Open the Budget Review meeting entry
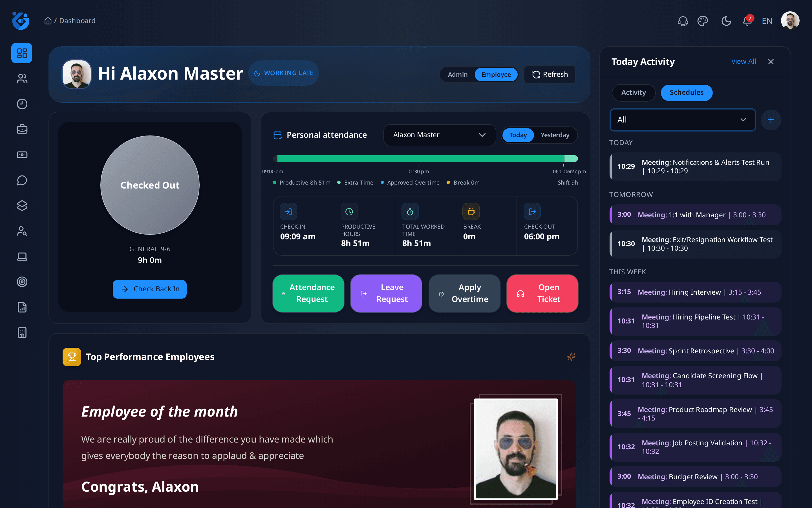The width and height of the screenshot is (812, 508). tap(695, 477)
